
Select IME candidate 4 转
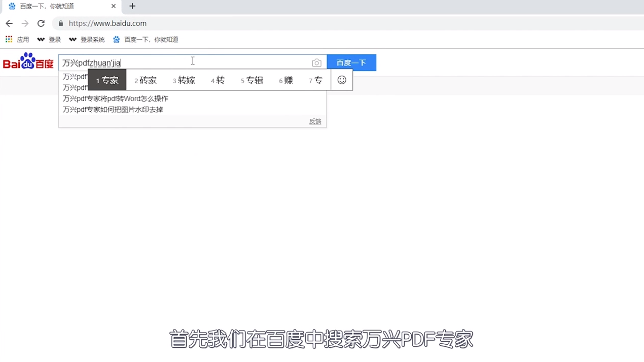[218, 80]
